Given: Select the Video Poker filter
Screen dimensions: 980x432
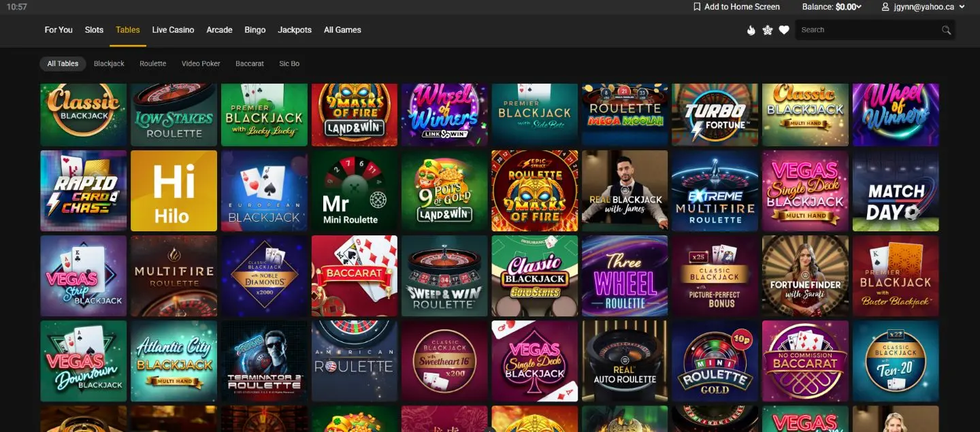Looking at the screenshot, I should (x=201, y=63).
